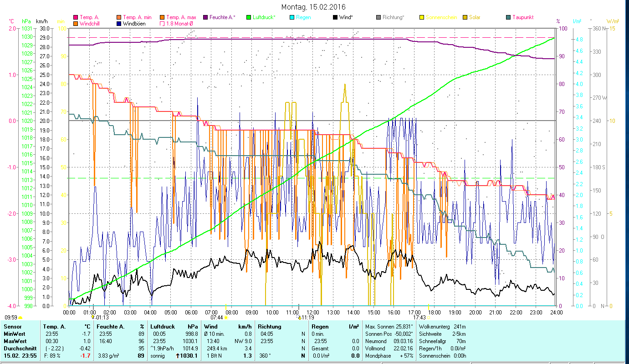Click the pink Temp. A. legend swatch
The height and width of the screenshot is (364, 629).
tap(75, 17)
